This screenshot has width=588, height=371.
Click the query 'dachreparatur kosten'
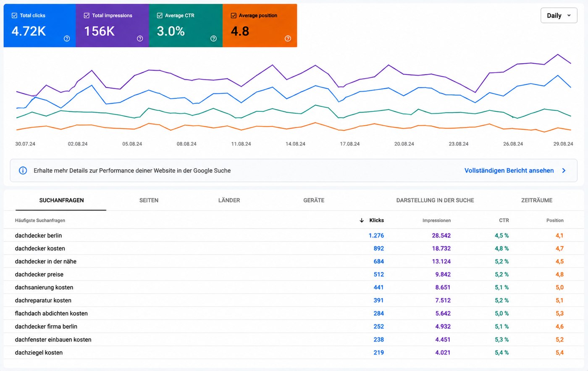tap(43, 301)
